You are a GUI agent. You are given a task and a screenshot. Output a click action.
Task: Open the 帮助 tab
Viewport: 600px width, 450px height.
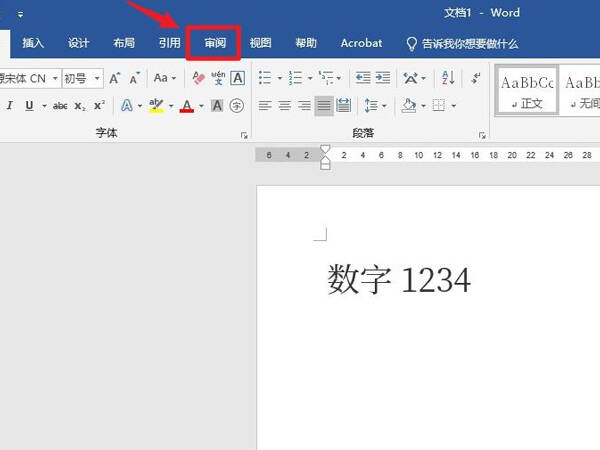pyautogui.click(x=306, y=43)
